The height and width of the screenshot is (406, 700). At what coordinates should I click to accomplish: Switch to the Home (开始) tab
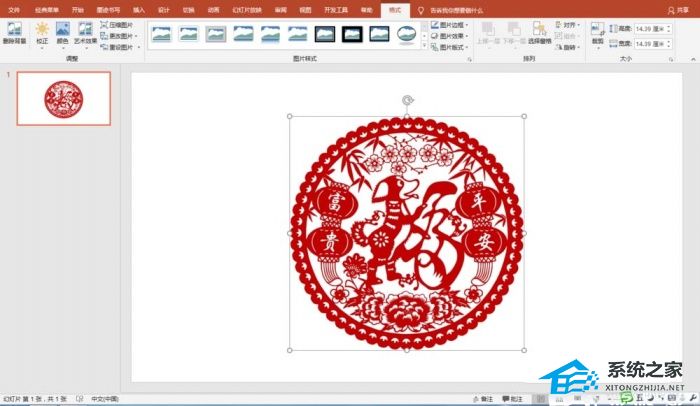click(78, 10)
